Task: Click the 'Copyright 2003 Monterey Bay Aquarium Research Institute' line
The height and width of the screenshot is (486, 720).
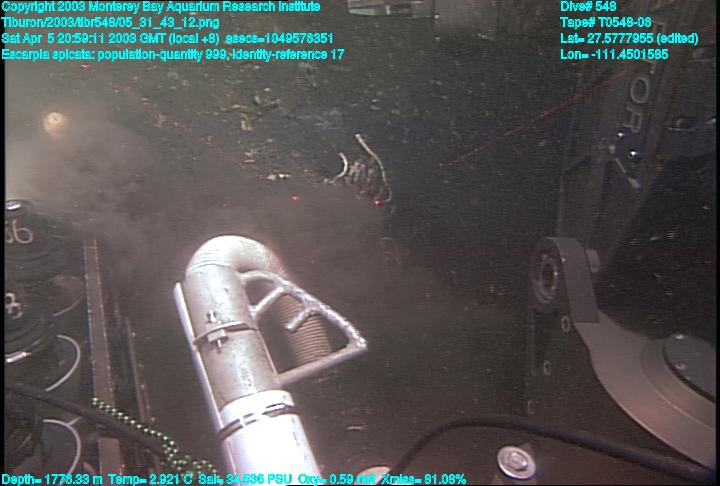Action: (x=161, y=7)
